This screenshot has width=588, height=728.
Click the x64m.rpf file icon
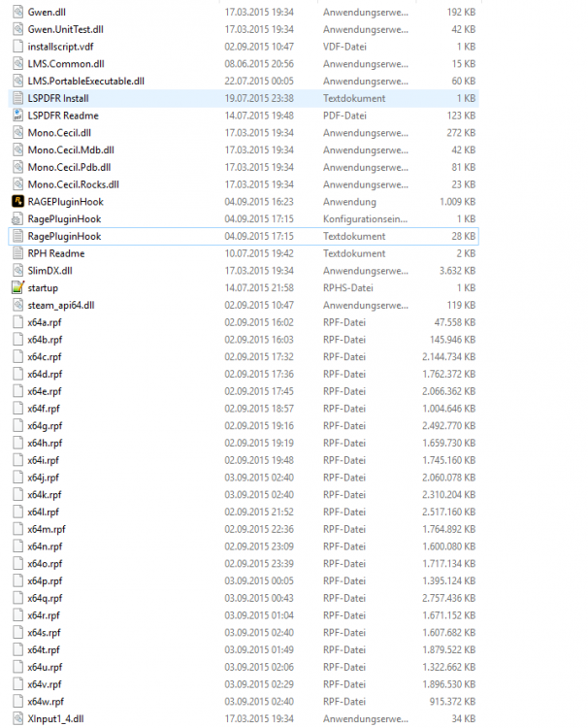coord(17,529)
